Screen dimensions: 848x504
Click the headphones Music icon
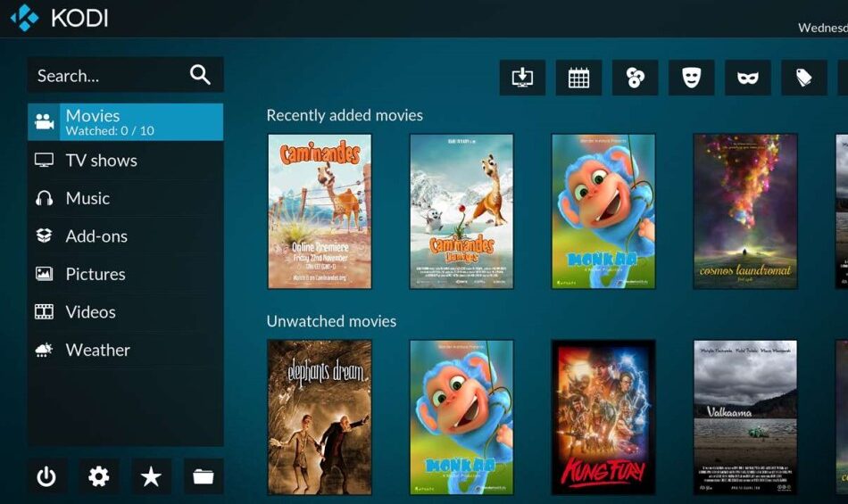pos(44,198)
